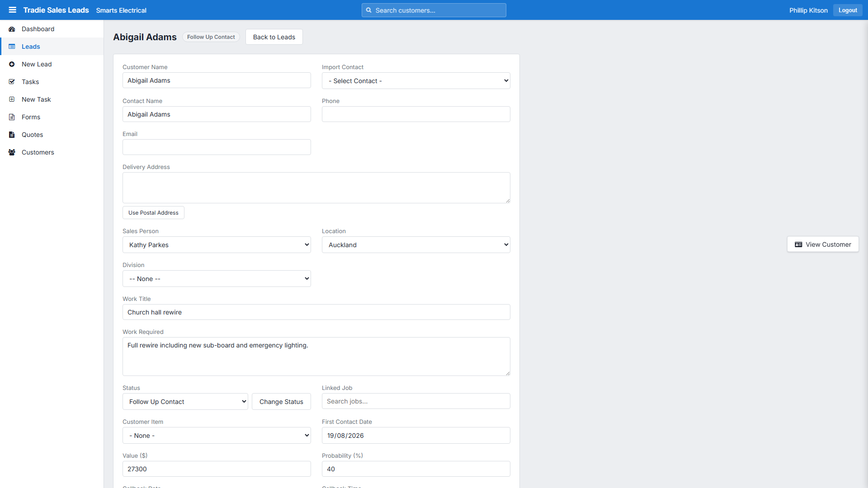Open the Status dropdown
Viewport: 868px width, 488px height.
pos(185,402)
